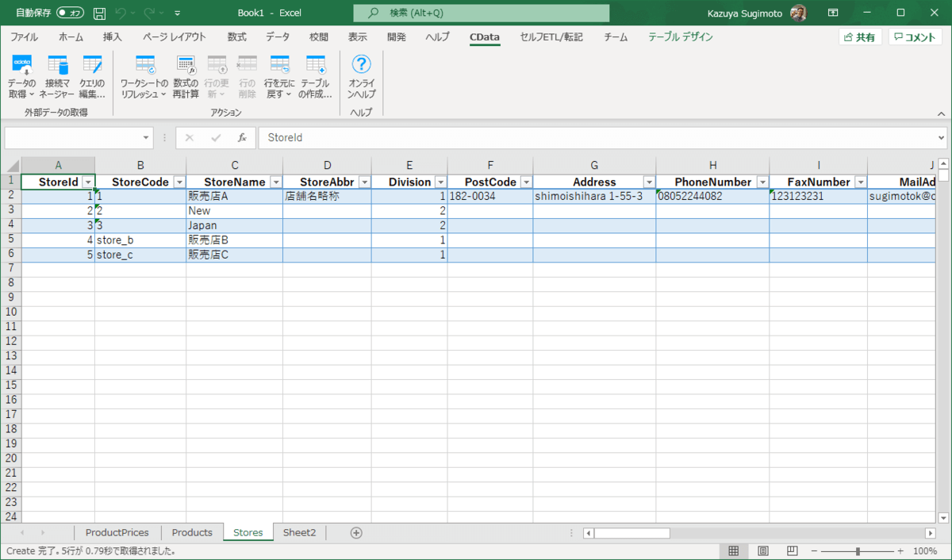Click the formula bar cancel X icon
Image resolution: width=952 pixels, height=560 pixels.
tap(189, 137)
